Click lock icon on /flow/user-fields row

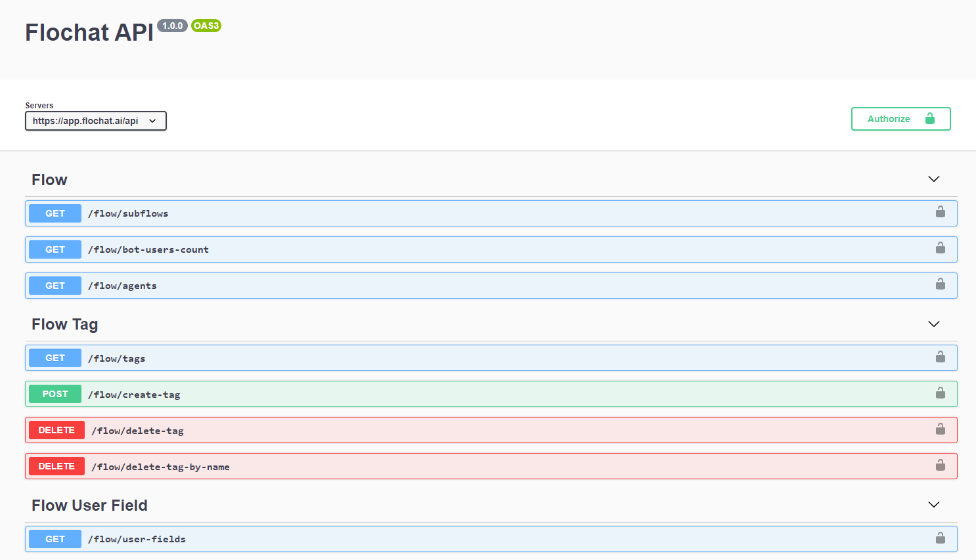click(x=941, y=538)
